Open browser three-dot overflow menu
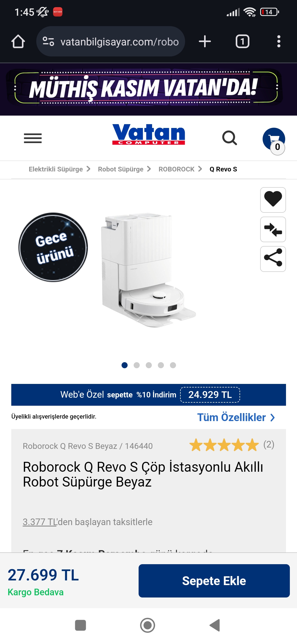The image size is (297, 644). tap(279, 42)
